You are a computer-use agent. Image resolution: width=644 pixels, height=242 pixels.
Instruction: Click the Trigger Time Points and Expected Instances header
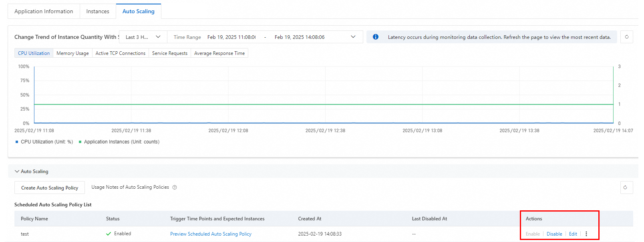(x=217, y=219)
